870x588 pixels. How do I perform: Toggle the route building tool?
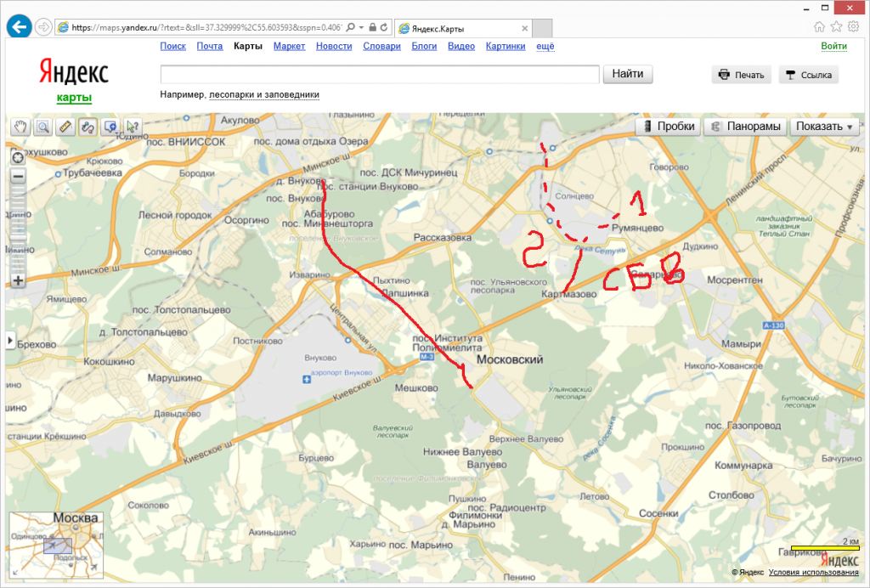coord(88,127)
